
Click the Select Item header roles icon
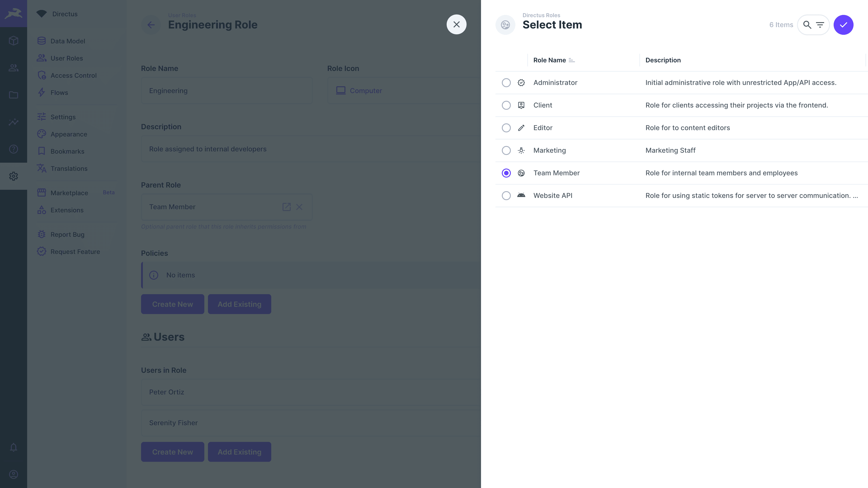pyautogui.click(x=505, y=25)
